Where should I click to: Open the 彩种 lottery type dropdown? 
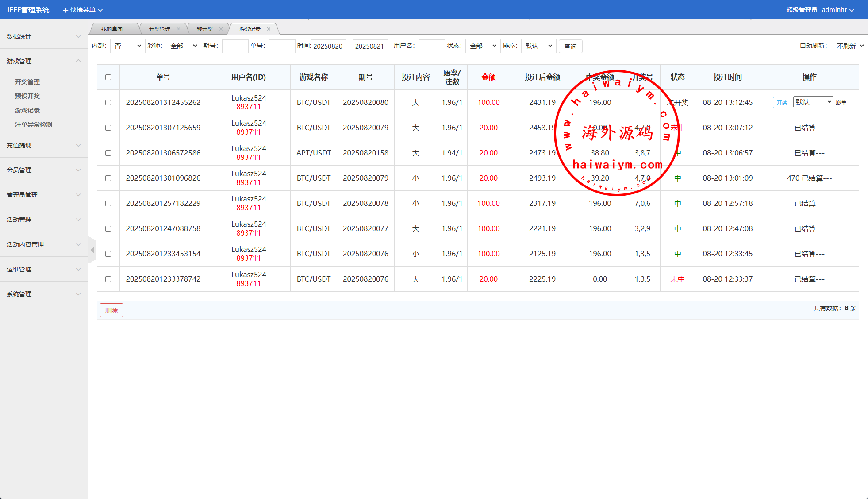click(184, 46)
